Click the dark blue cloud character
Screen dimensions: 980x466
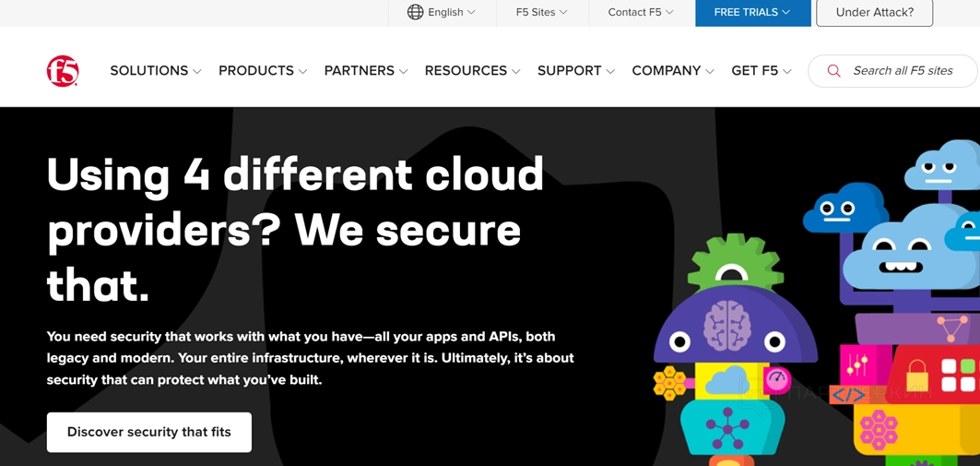point(844,208)
